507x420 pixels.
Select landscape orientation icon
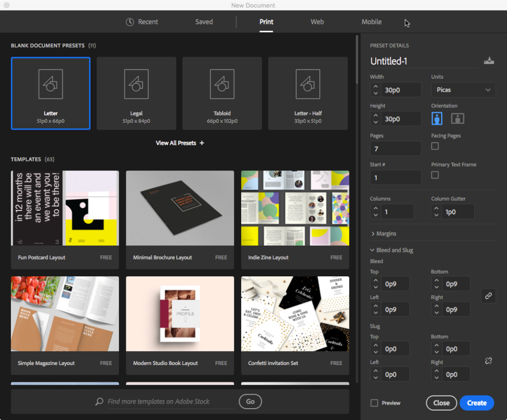(457, 118)
